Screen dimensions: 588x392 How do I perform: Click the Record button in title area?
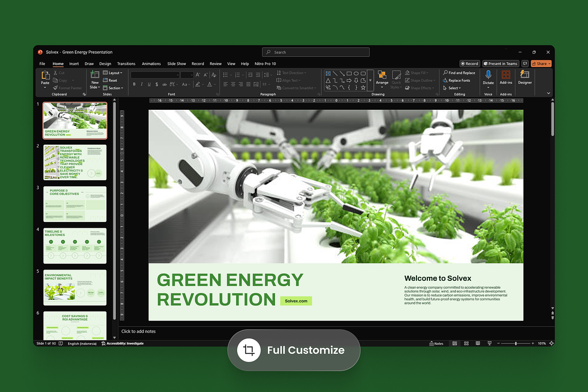[469, 64]
